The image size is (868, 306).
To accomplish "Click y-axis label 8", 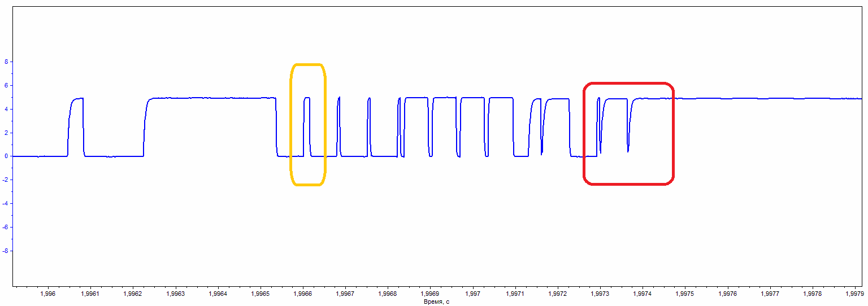I will coord(5,62).
